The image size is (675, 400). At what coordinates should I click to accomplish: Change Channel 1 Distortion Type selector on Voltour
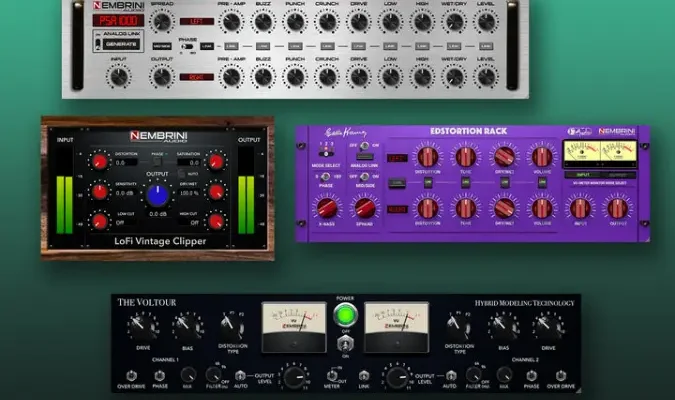[x=226, y=323]
